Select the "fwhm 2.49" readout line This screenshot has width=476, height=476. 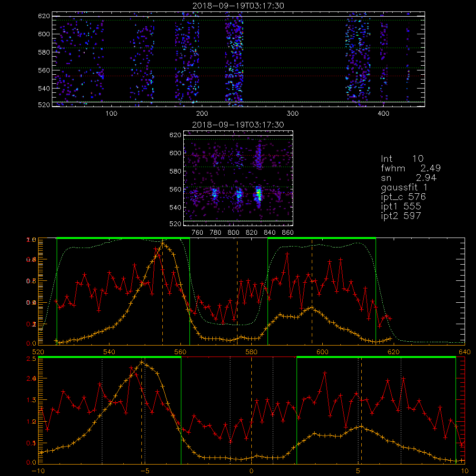coord(411,168)
